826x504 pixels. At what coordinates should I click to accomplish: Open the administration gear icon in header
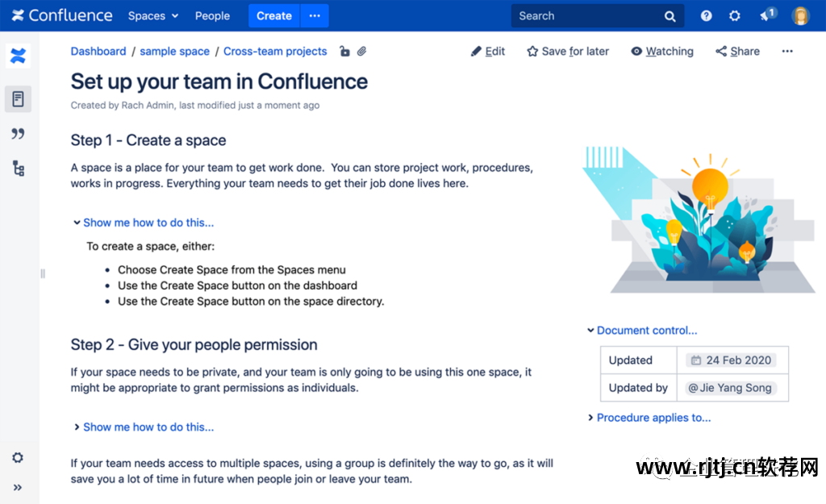pyautogui.click(x=734, y=16)
